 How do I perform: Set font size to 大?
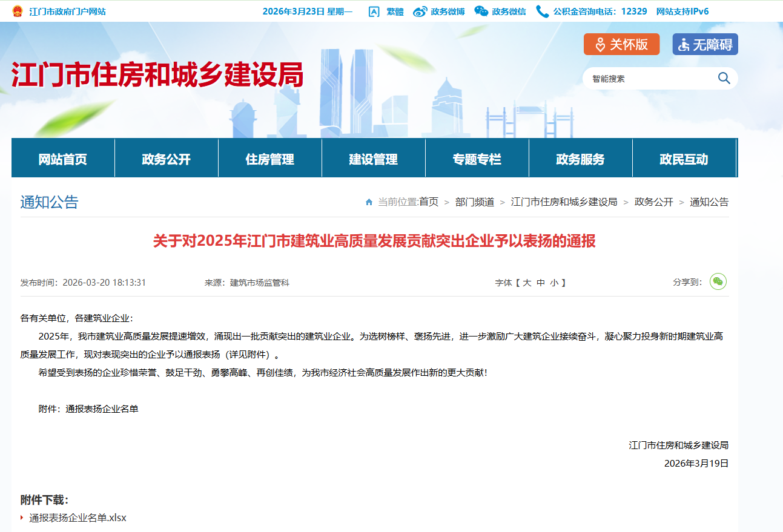point(527,283)
